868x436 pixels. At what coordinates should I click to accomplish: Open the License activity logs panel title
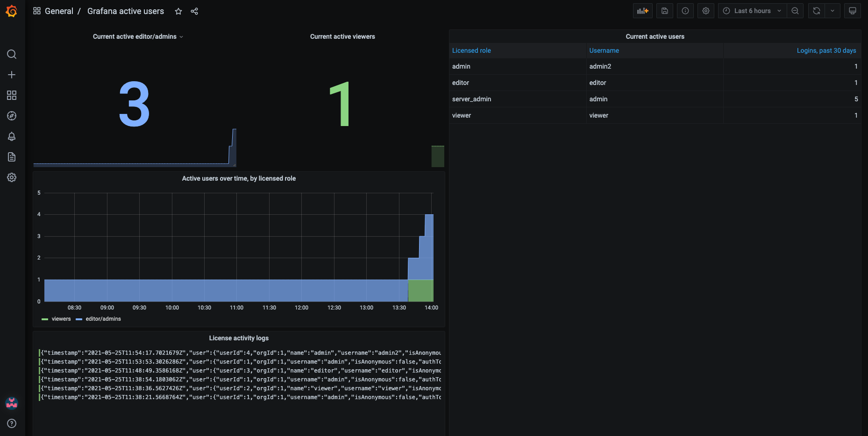pyautogui.click(x=239, y=338)
